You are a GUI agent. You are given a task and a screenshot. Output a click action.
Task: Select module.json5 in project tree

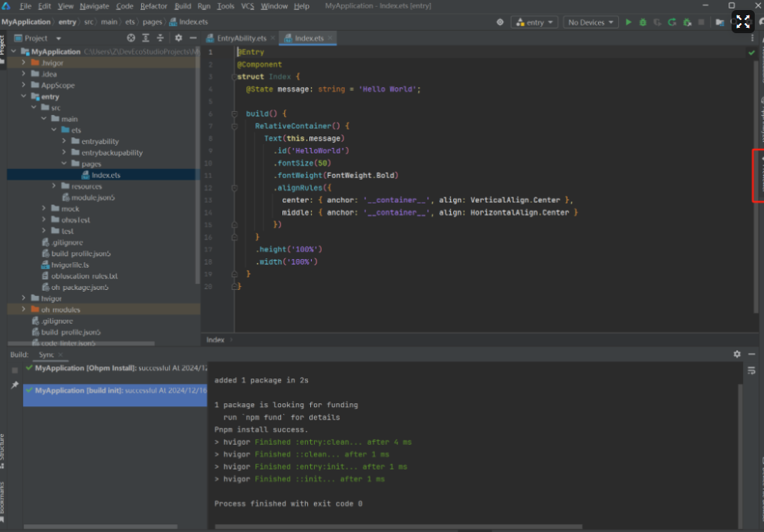coord(88,197)
